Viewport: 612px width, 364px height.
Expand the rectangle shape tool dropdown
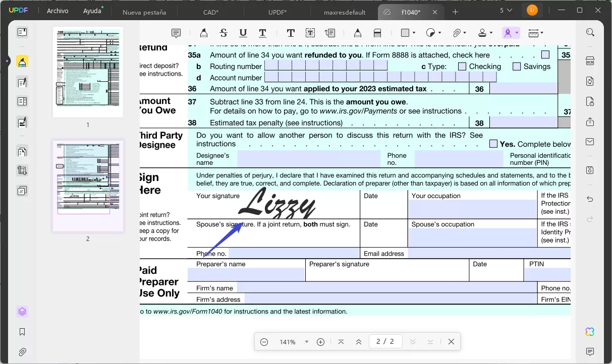coord(414,33)
